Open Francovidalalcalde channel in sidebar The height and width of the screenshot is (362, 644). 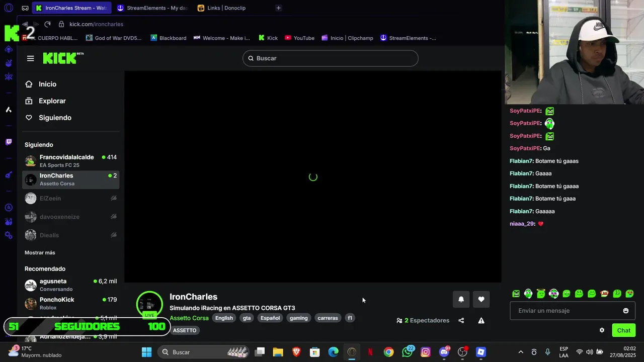70,161
